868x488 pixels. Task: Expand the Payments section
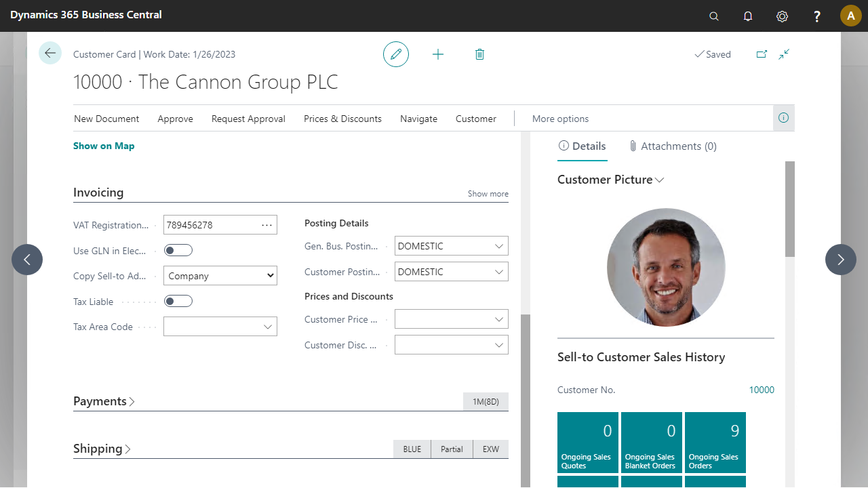[x=104, y=401]
